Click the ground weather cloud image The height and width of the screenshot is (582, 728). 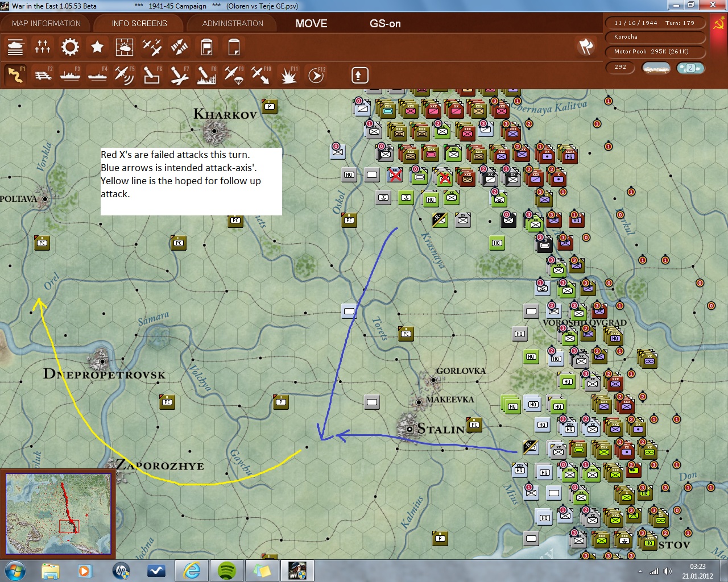tap(656, 68)
